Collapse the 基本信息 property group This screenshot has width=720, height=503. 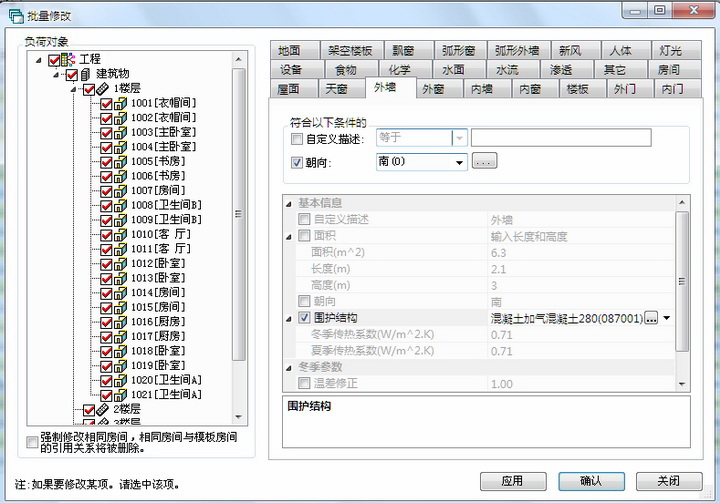(x=289, y=204)
